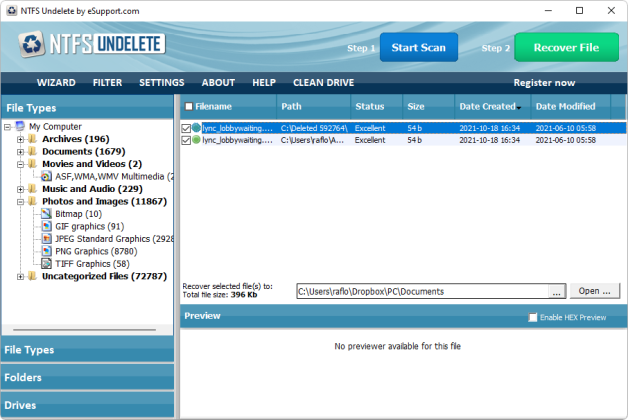Click the file tree horizontal scrollbar
This screenshot has width=628, height=420.
85,330
